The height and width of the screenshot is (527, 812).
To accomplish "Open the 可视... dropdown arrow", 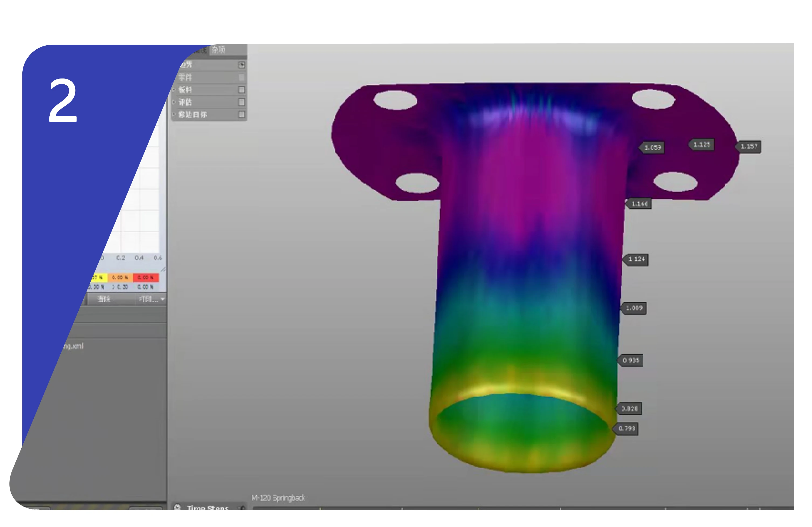I will point(162,299).
